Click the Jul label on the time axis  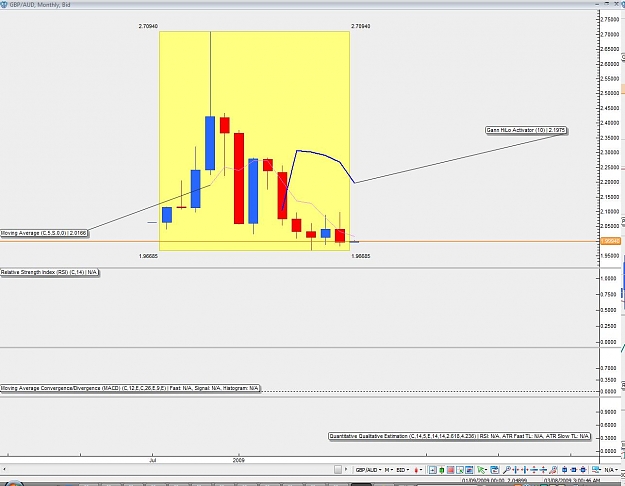click(153, 460)
